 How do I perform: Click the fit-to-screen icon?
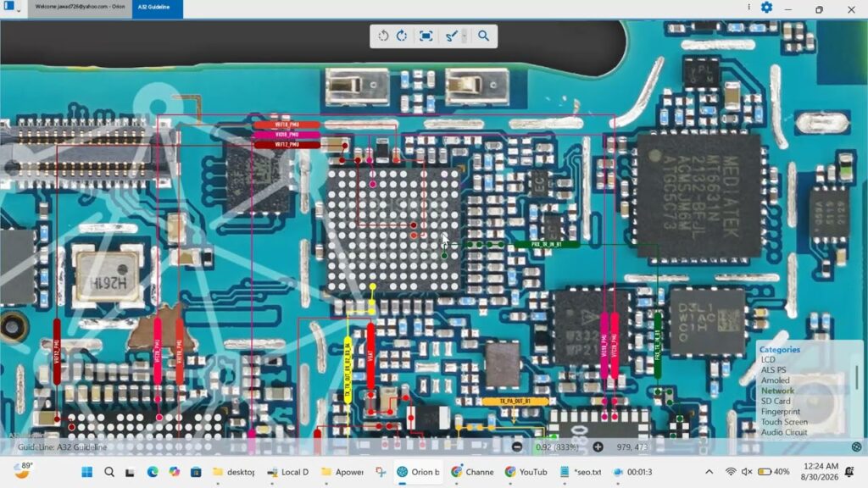[x=426, y=36]
